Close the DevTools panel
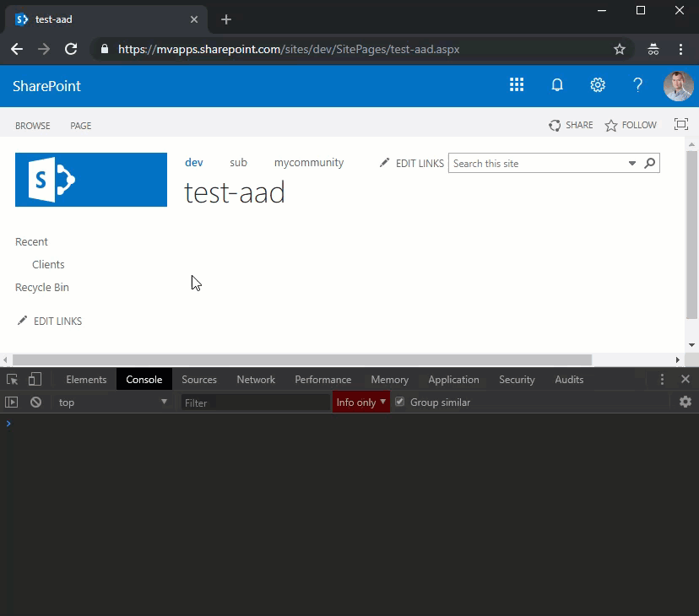This screenshot has width=699, height=616. pos(685,379)
